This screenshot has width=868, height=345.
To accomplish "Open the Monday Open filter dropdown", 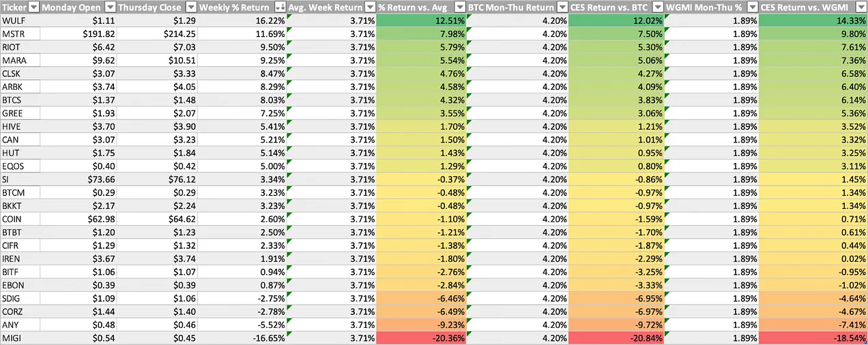I will 108,7.
